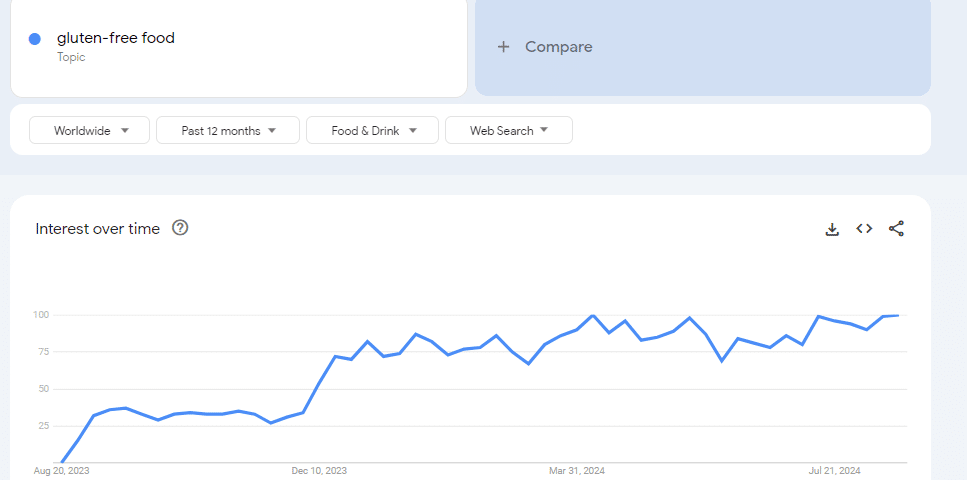967x480 pixels.
Task: Click the share icon on chart
Action: 896,229
